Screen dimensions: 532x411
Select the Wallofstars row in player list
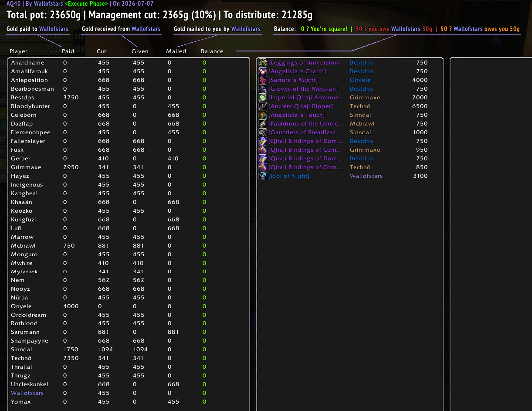coord(129,393)
